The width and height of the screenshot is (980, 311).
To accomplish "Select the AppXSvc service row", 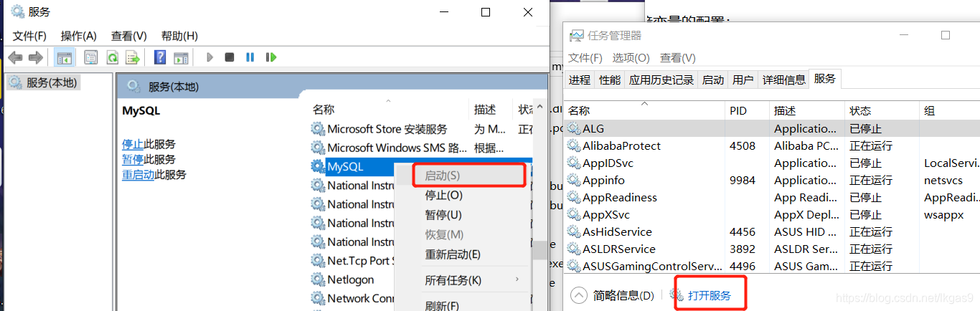I will (x=773, y=214).
